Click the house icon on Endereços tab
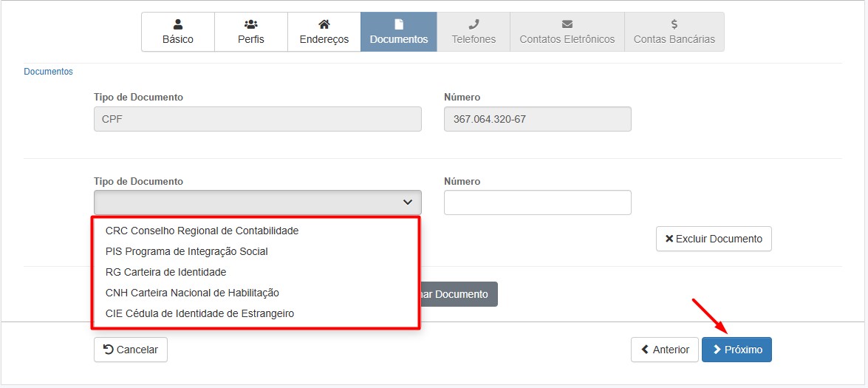The width and height of the screenshot is (868, 388). click(x=324, y=24)
